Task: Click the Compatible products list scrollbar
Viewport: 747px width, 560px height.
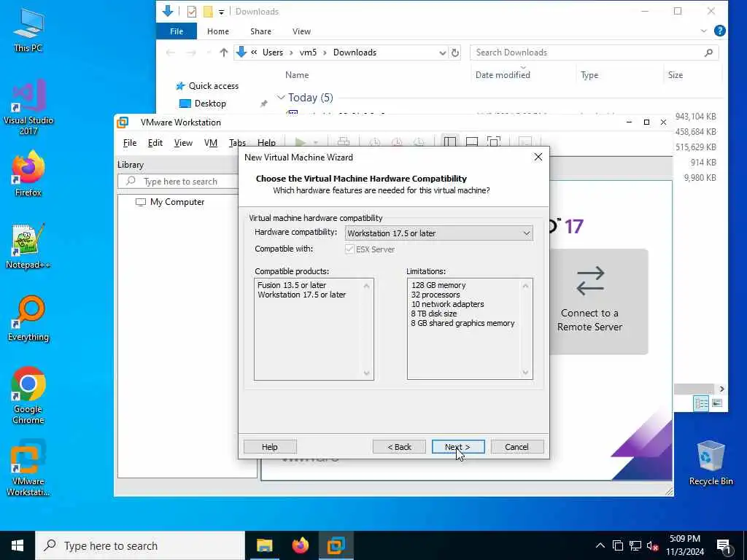Action: 366,329
